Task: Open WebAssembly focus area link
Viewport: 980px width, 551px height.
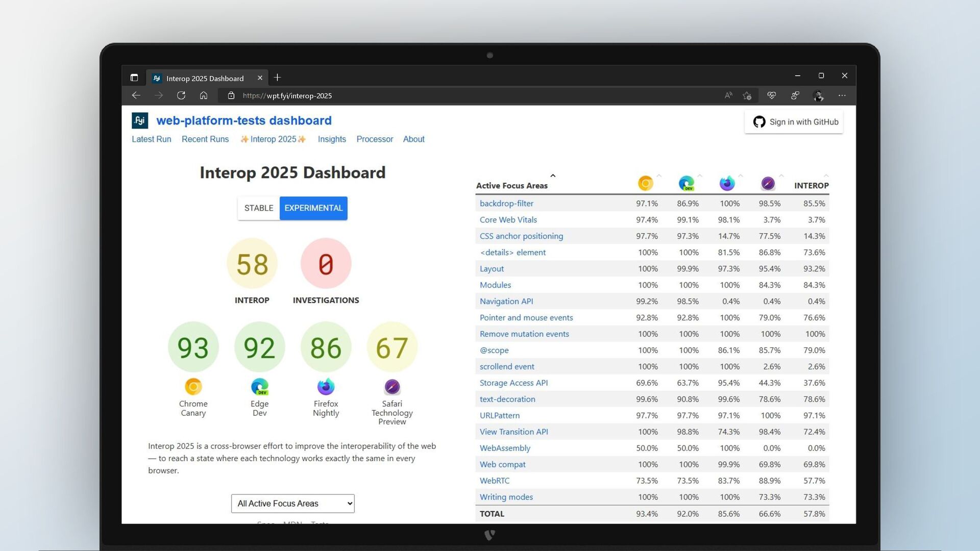Action: 505,448
